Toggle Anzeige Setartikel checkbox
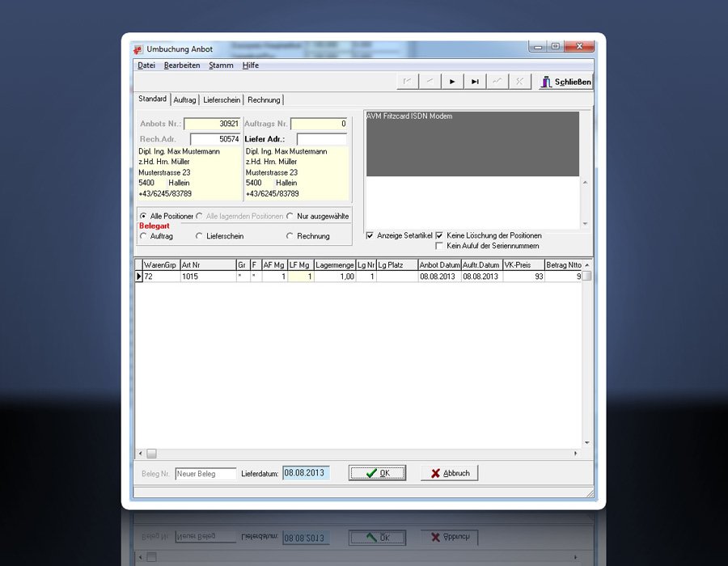 coord(370,235)
